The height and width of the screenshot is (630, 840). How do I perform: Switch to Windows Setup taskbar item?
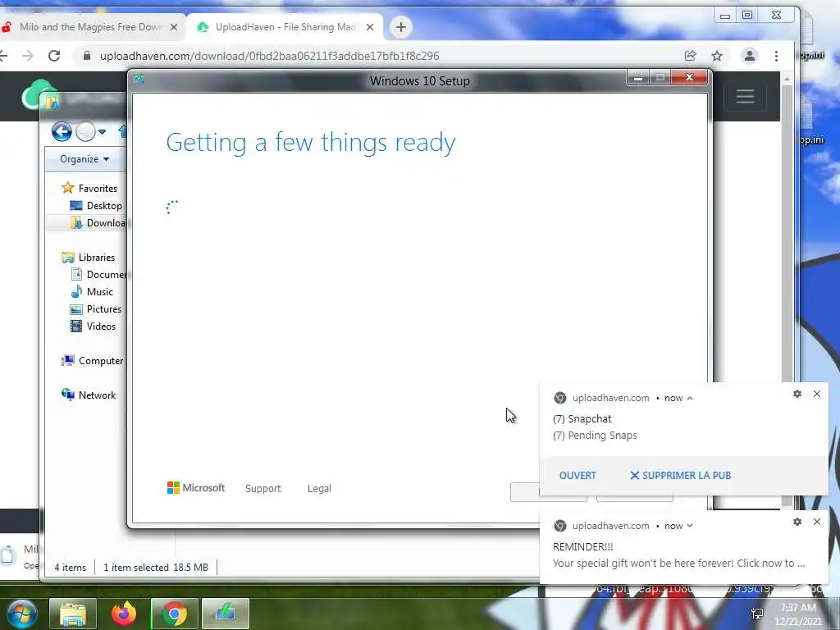tap(226, 614)
